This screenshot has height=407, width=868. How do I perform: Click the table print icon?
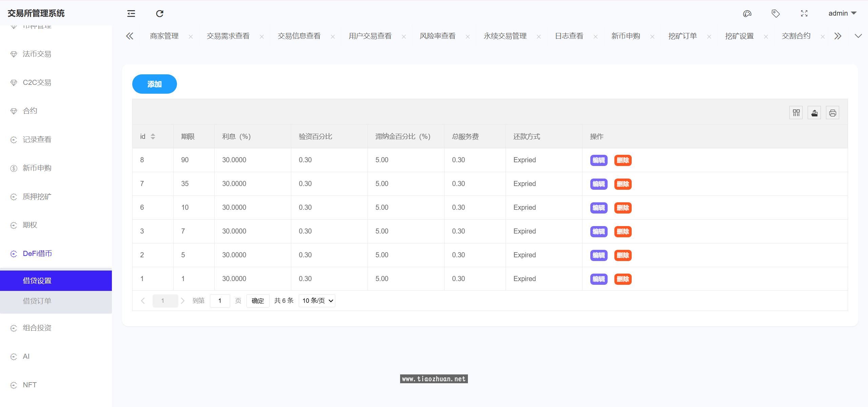pyautogui.click(x=832, y=113)
